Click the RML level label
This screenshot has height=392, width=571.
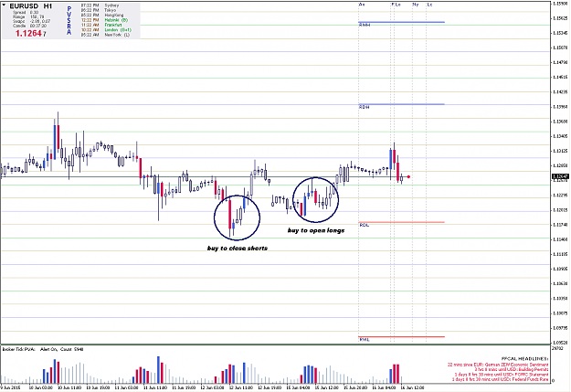click(365, 340)
